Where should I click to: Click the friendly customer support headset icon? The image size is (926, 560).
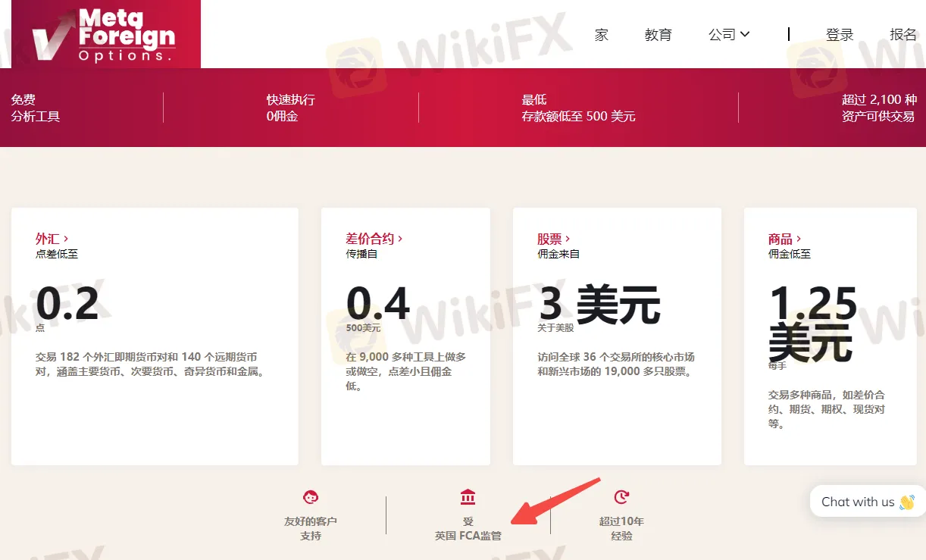tap(311, 498)
